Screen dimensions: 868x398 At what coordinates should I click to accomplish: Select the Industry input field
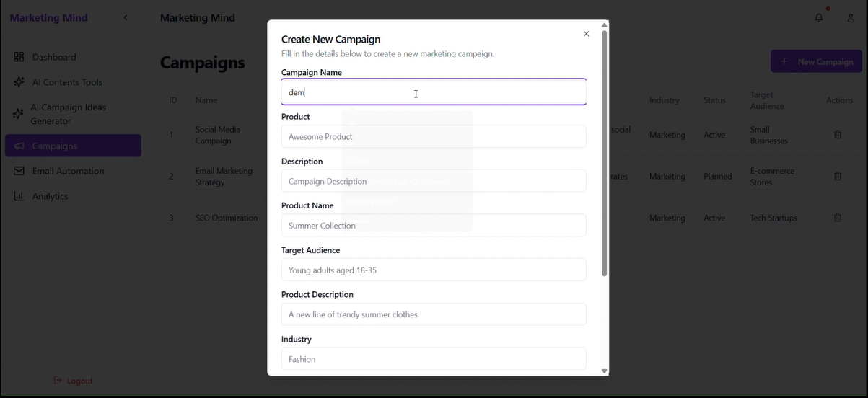[x=434, y=359]
